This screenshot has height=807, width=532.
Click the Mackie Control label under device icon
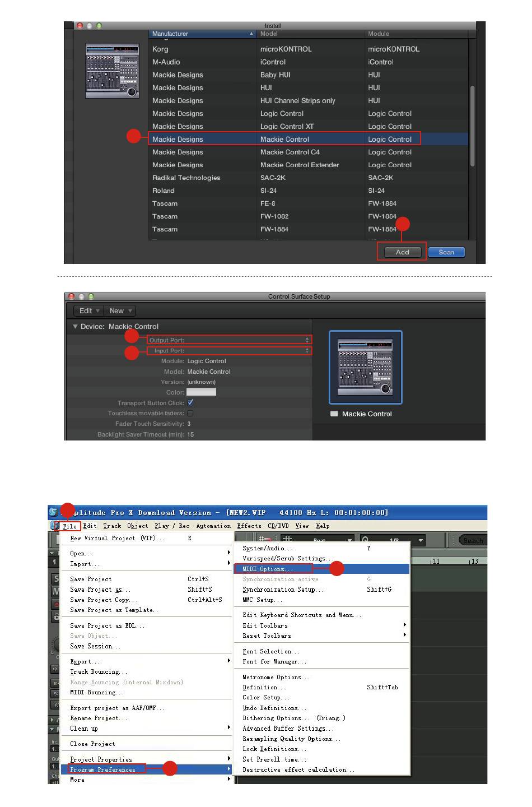point(367,414)
